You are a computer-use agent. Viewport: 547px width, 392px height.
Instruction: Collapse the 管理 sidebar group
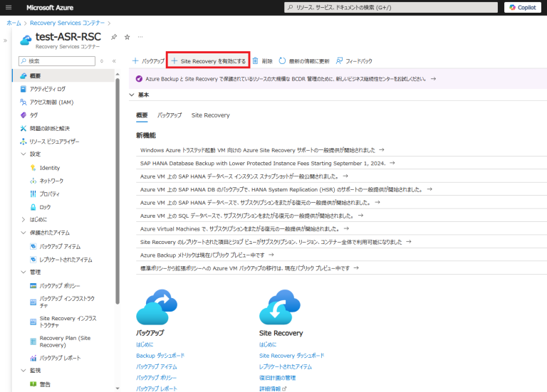coord(24,271)
